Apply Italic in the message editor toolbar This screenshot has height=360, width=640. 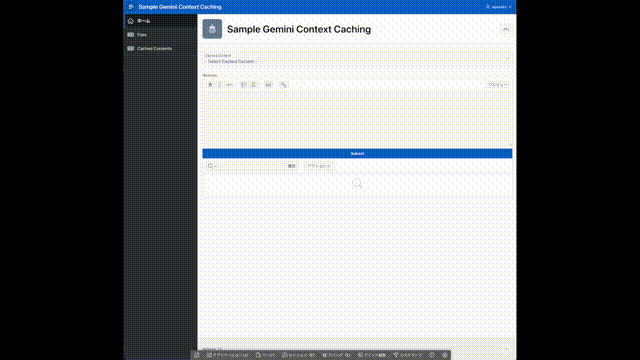tap(220, 85)
